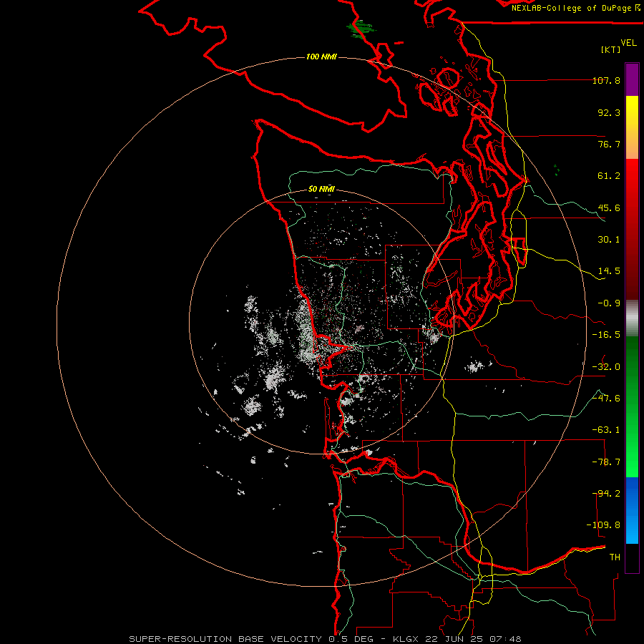
Task: Click the -94.2 legend value
Action: pyautogui.click(x=606, y=494)
